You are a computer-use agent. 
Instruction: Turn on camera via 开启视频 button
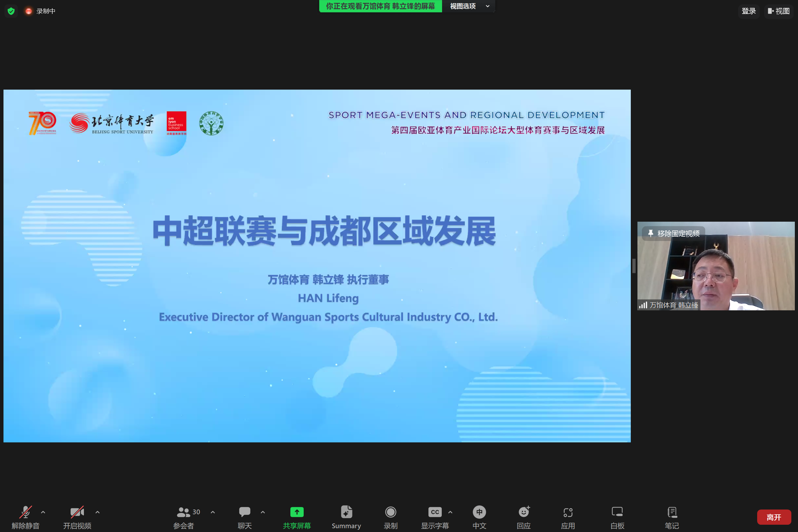[x=77, y=512]
